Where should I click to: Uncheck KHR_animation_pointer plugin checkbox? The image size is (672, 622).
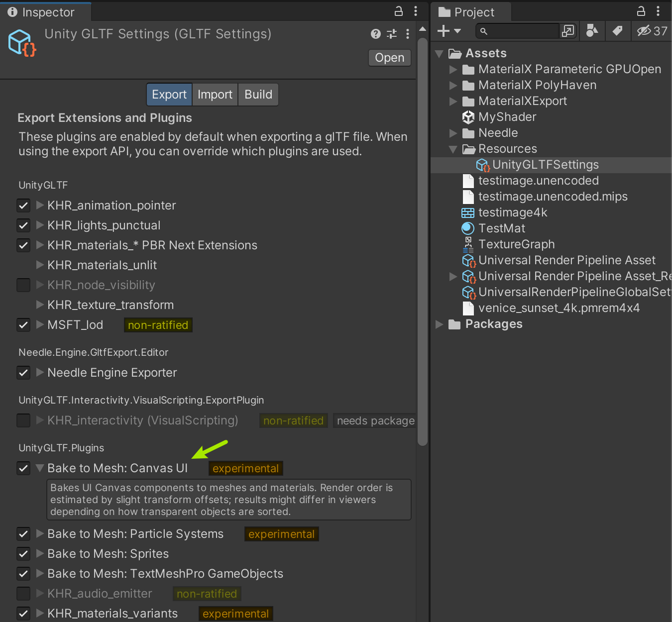[23, 206]
